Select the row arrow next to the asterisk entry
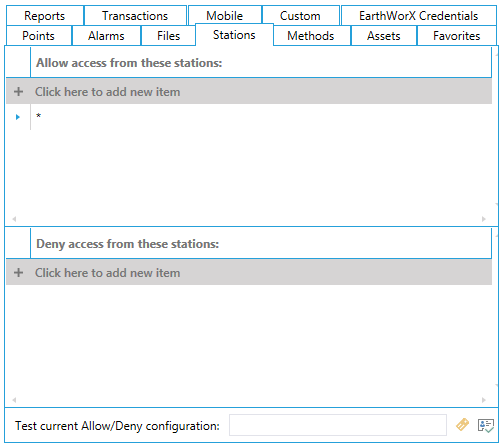 tap(18, 117)
